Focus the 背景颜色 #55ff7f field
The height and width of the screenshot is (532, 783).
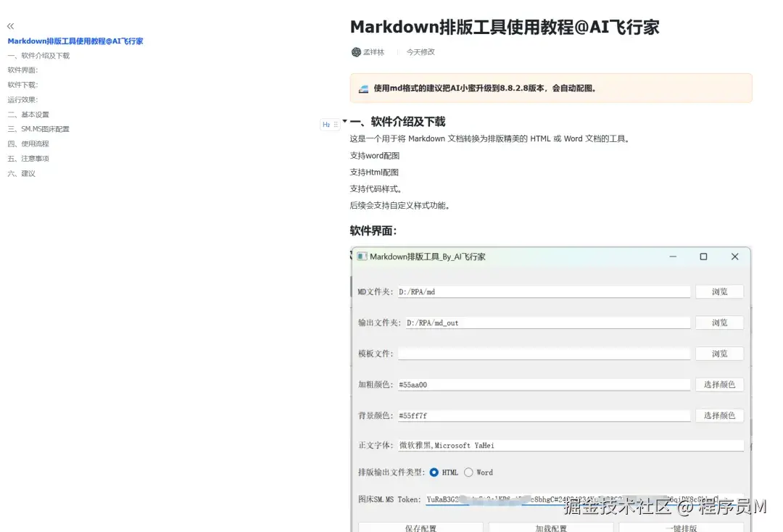coord(544,415)
